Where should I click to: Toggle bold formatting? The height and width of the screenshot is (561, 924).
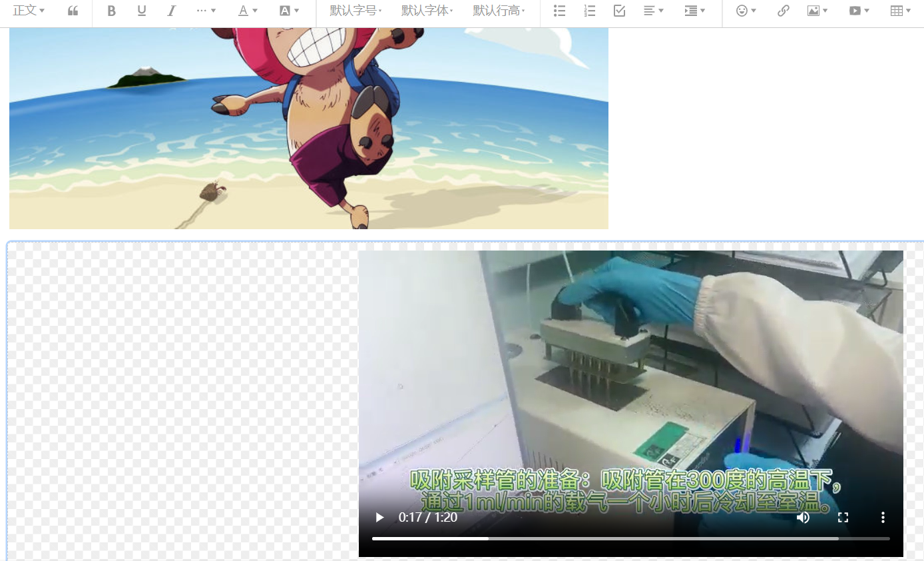point(111,11)
